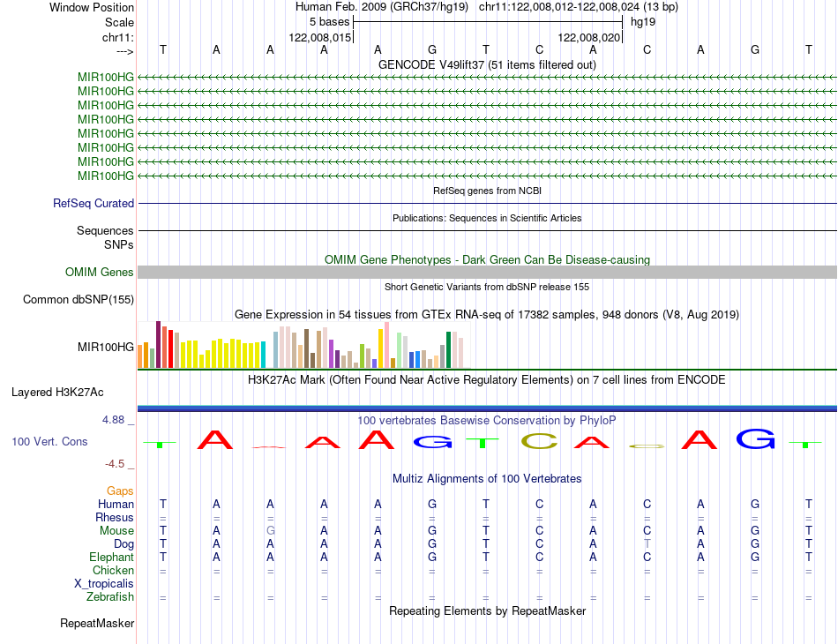Click the chr11:122,008,012-122,008,024 (13 bp) position text
The height and width of the screenshot is (644, 838).
click(x=579, y=7)
